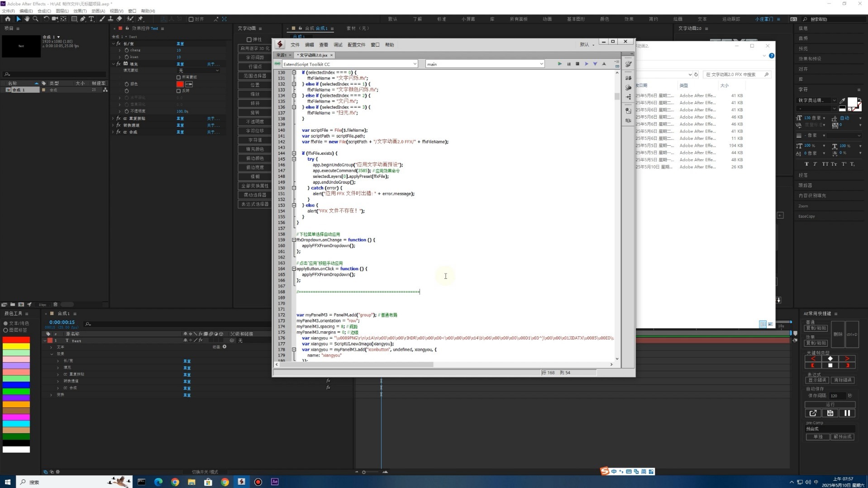The image size is (868, 488).
Task: Click the white square keyframe type button
Action: click(830, 365)
